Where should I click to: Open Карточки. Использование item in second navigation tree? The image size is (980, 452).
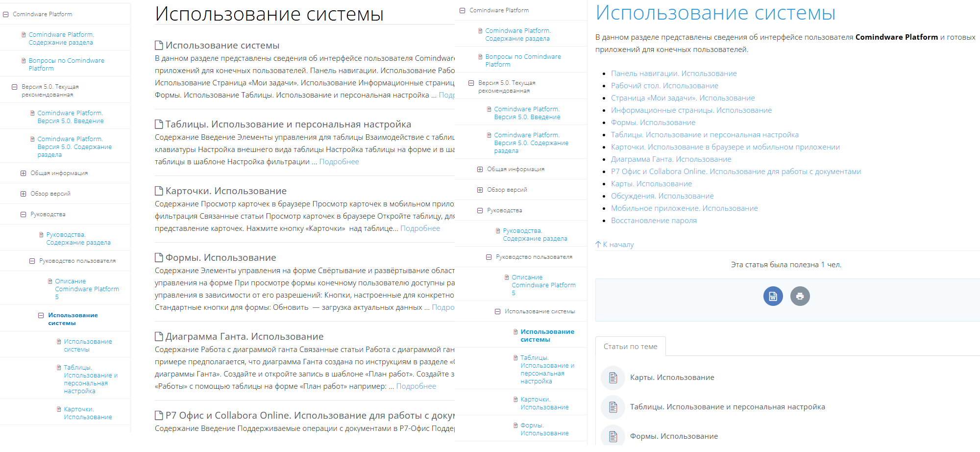544,403
